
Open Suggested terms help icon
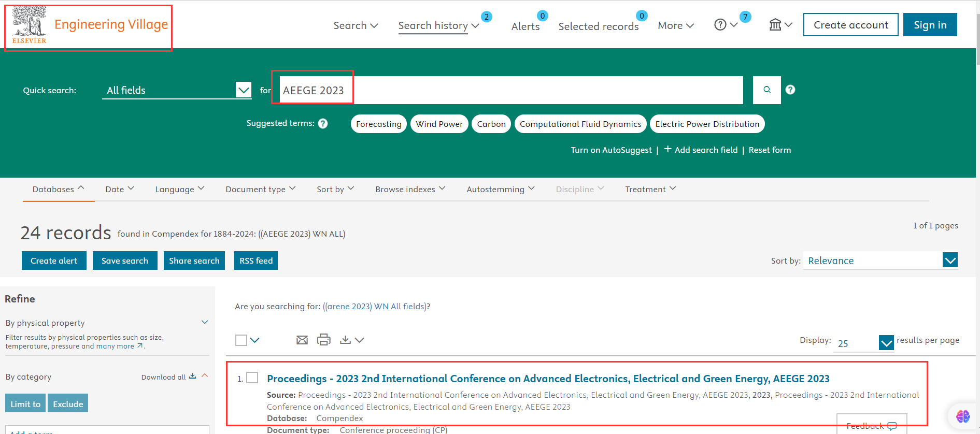[x=323, y=123]
